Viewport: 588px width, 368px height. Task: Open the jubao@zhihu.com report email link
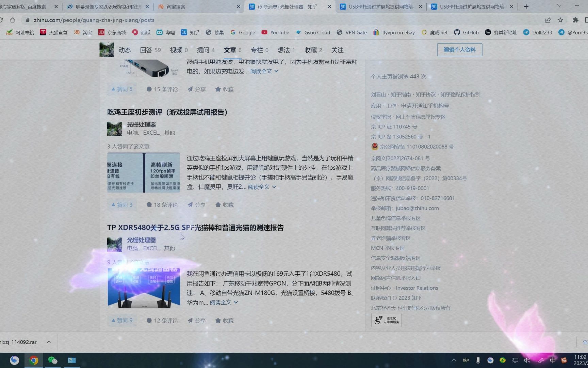417,208
